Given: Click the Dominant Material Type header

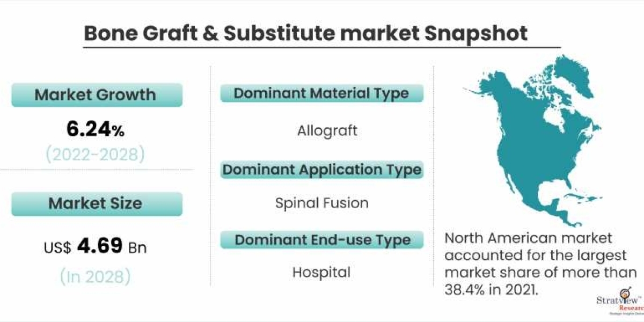Looking at the screenshot, I should click(x=321, y=93).
